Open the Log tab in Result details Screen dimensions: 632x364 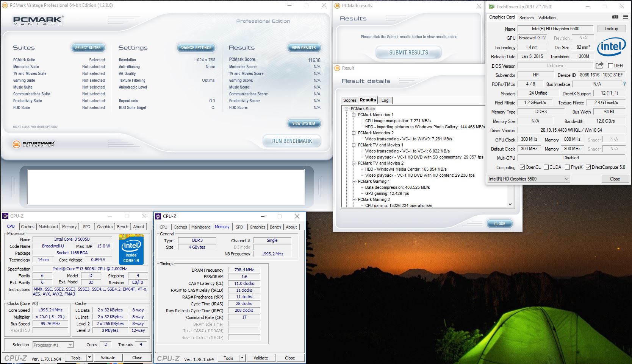385,100
